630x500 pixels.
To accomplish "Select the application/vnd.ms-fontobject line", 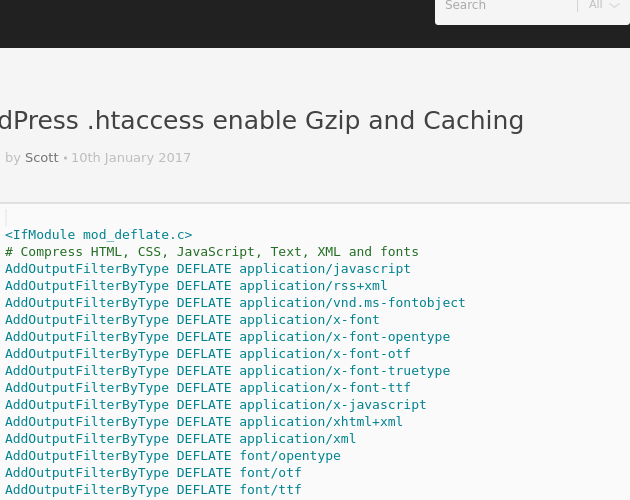I will [235, 303].
